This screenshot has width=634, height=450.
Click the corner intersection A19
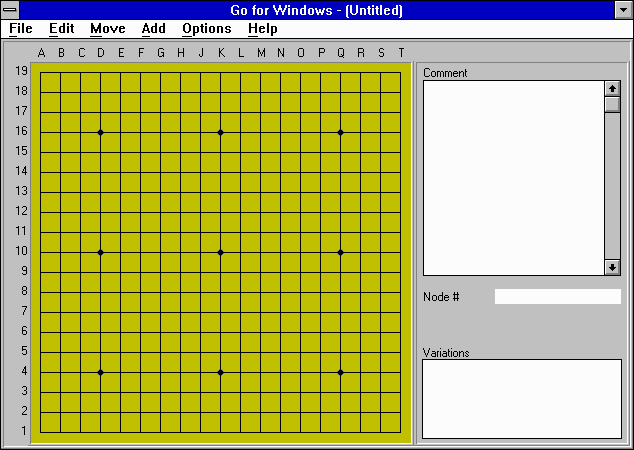(x=40, y=73)
